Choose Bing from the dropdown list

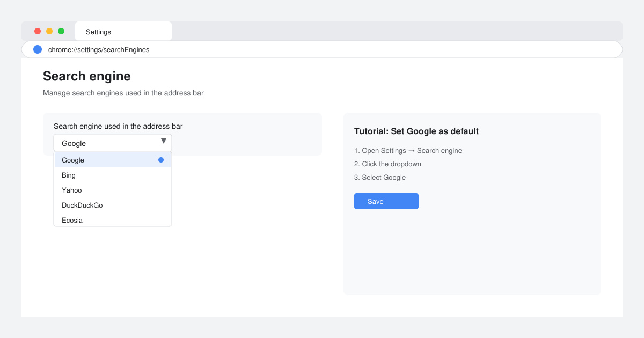point(113,175)
